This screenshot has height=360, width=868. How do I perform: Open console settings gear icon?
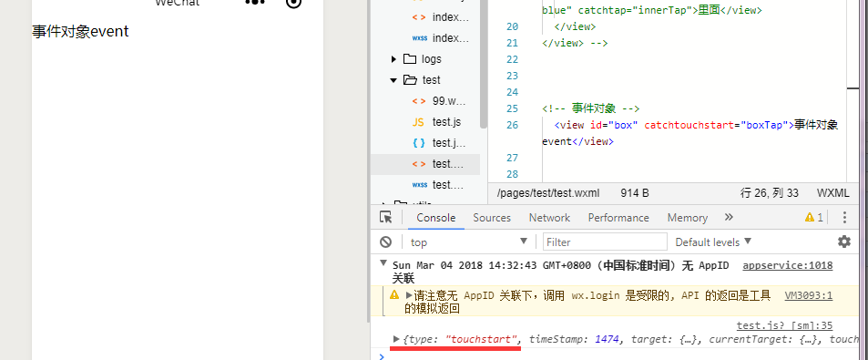[x=844, y=242]
